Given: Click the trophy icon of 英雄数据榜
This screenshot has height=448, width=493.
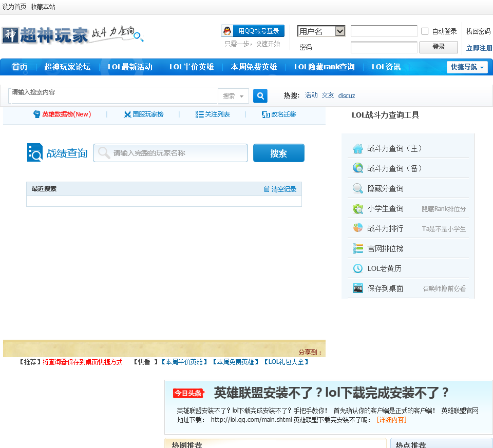Looking at the screenshot, I should pos(37,114).
